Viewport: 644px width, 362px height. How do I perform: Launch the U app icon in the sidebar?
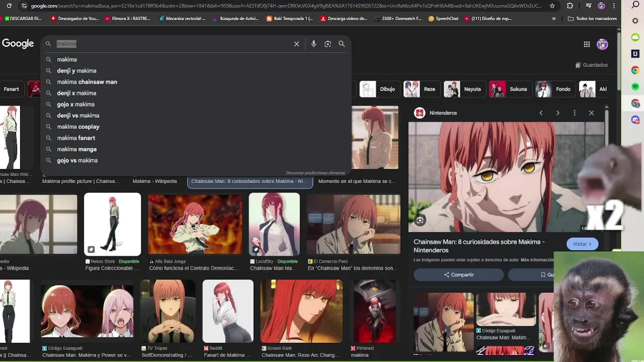pos(635,53)
